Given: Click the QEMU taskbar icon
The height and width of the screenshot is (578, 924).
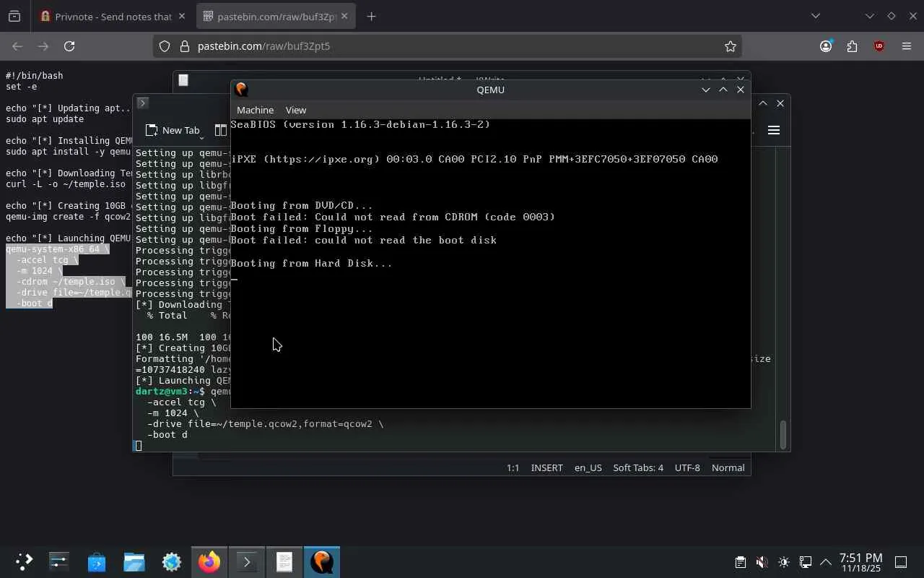Looking at the screenshot, I should (x=322, y=562).
